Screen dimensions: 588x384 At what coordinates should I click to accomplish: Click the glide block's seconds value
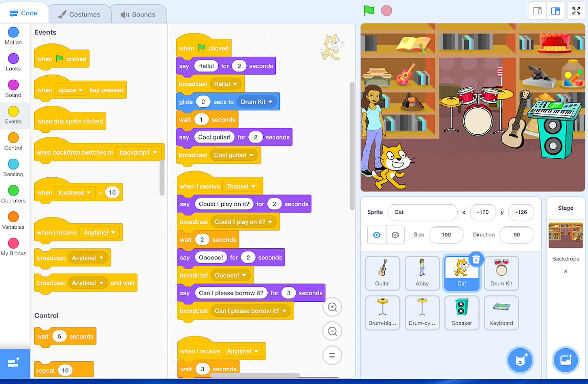pyautogui.click(x=203, y=102)
